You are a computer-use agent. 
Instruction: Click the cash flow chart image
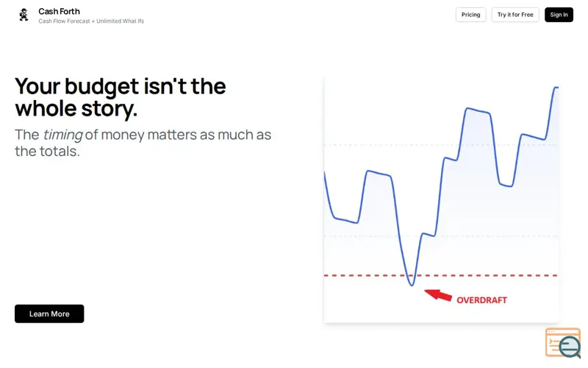point(441,199)
